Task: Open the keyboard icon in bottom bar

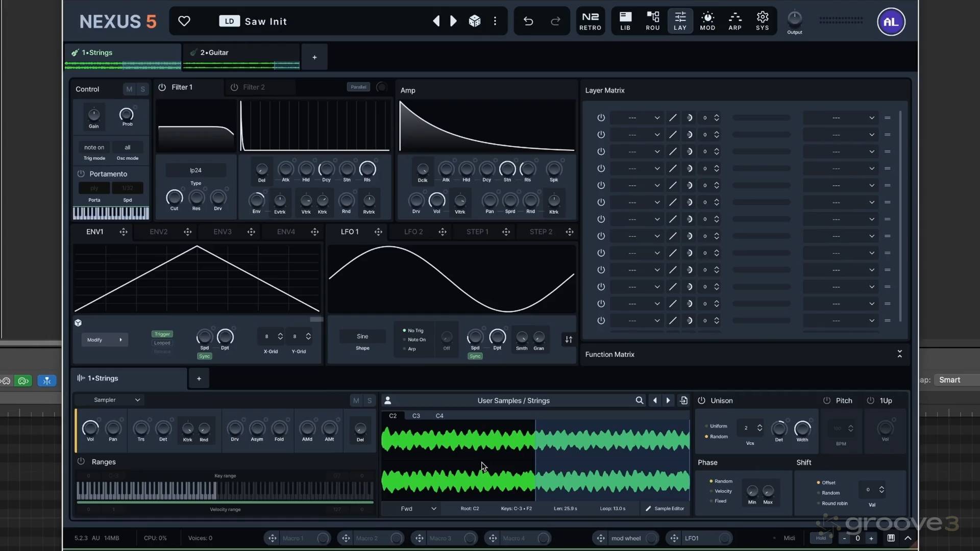Action: tap(891, 538)
